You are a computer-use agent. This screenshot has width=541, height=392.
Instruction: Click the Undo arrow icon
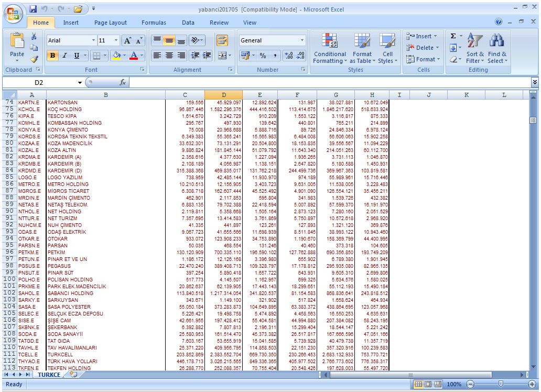click(x=44, y=9)
